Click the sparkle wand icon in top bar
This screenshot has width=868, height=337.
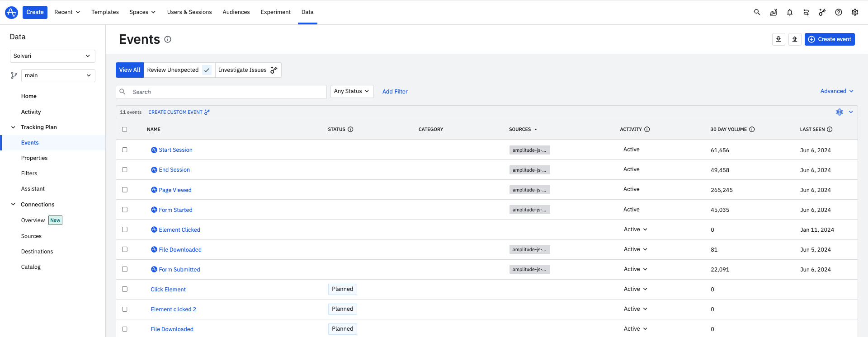(822, 12)
